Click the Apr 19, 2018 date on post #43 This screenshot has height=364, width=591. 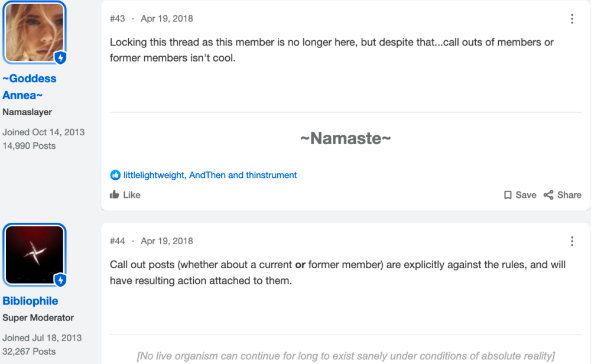[x=167, y=18]
